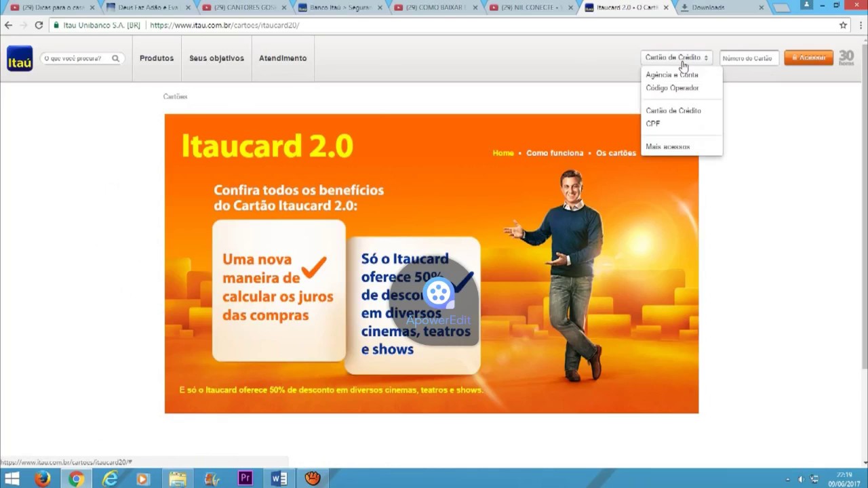Click the taskbar clock
This screenshot has width=868, height=488.
(x=844, y=479)
